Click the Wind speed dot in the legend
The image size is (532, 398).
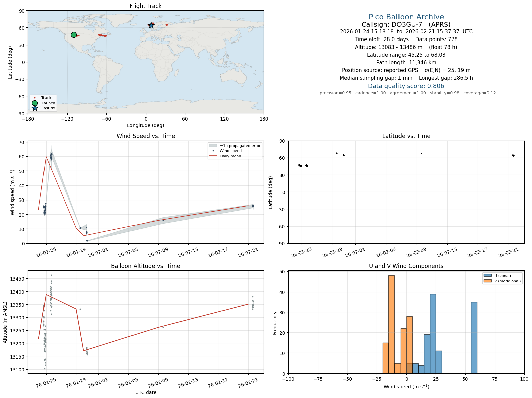(x=213, y=151)
